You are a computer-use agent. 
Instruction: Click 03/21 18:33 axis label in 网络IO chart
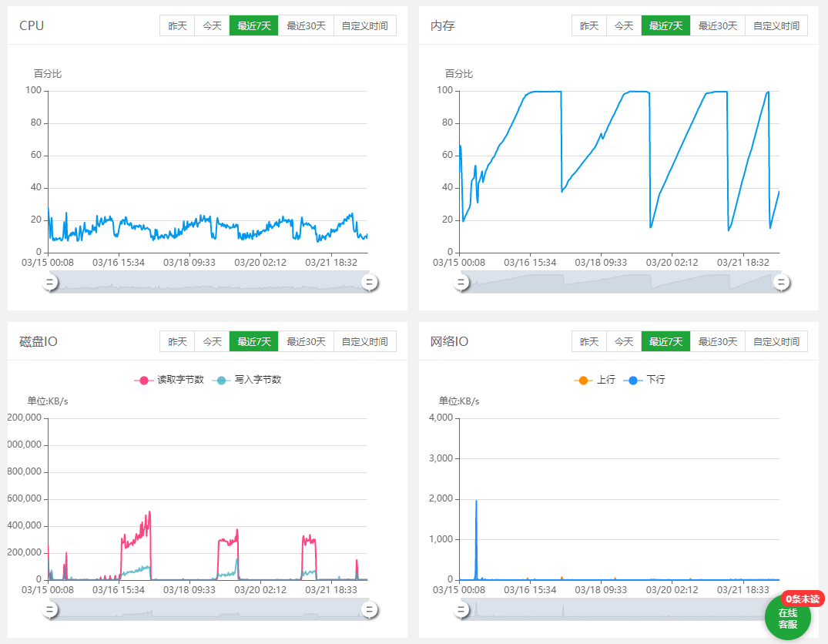pos(743,590)
